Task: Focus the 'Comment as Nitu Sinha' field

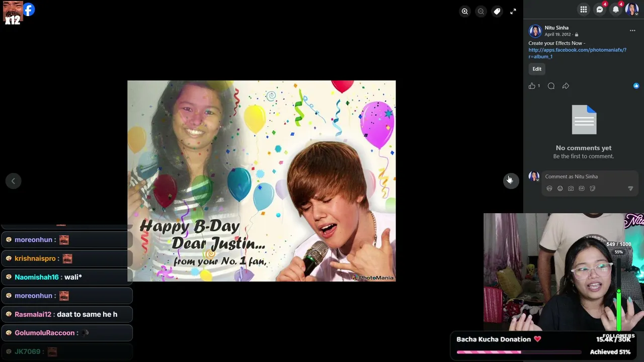Action: [x=589, y=176]
